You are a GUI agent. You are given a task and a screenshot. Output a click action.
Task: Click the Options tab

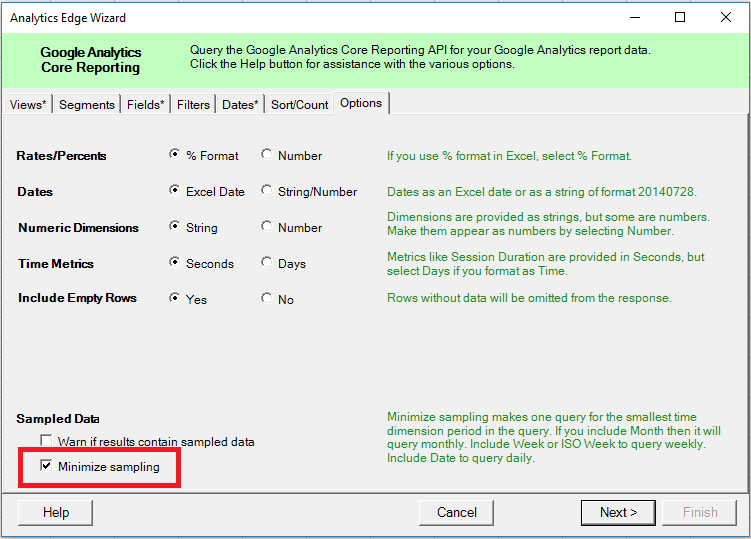[x=361, y=103]
